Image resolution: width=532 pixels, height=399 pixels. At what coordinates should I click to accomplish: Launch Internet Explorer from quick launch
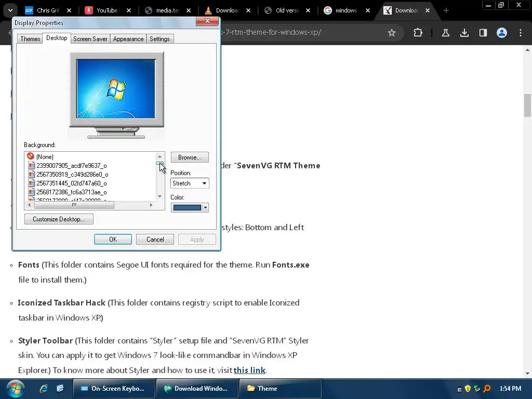point(44,389)
